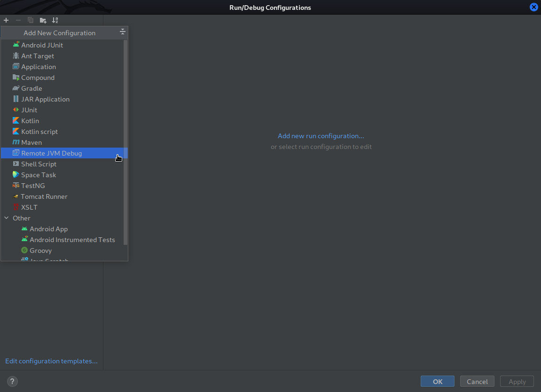Click the Cancel button
The height and width of the screenshot is (392, 541).
coord(477,381)
